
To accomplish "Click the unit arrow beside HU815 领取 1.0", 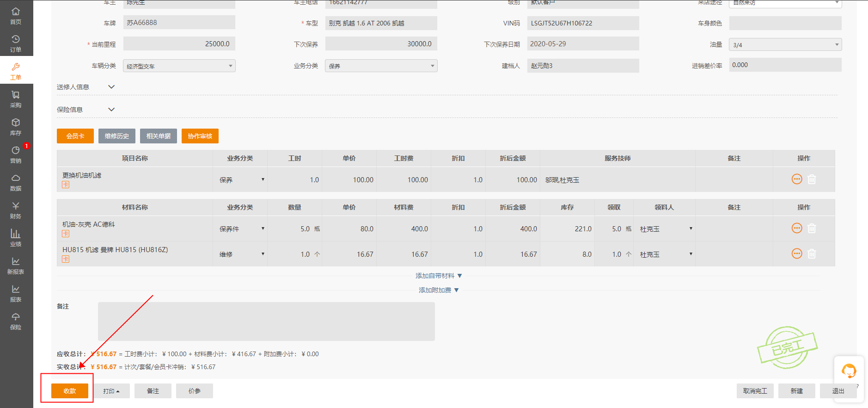I will click(x=629, y=254).
